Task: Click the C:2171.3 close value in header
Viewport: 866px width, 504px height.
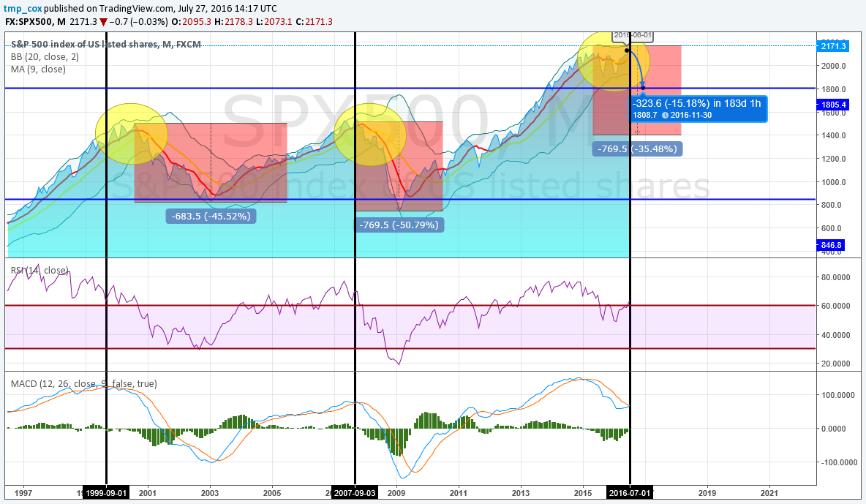Action: coord(315,21)
